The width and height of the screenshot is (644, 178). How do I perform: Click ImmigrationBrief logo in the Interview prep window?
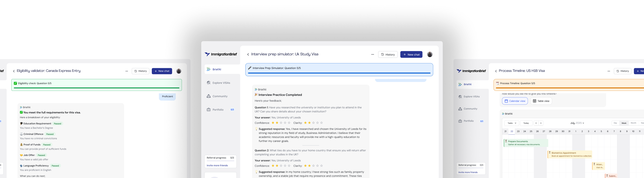[221, 54]
